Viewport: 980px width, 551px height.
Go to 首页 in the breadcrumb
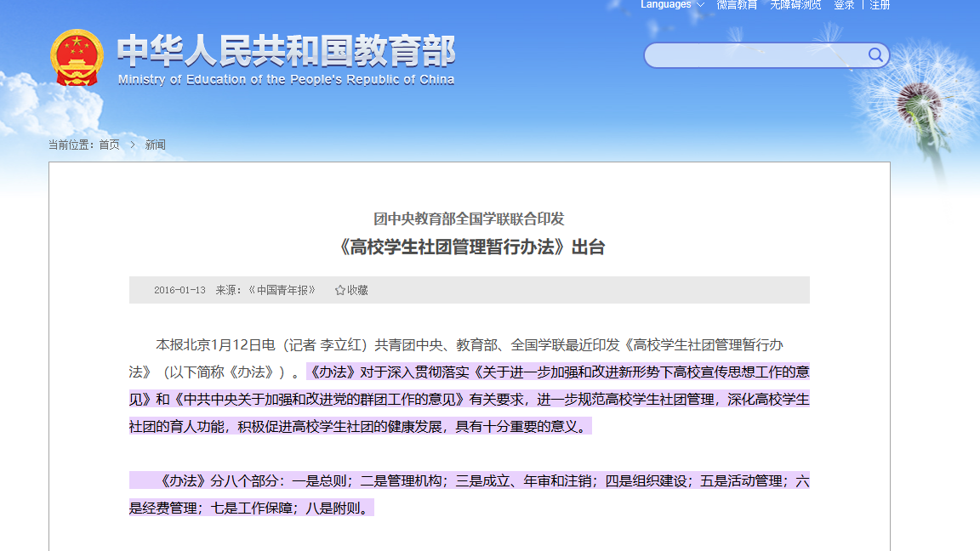point(109,145)
